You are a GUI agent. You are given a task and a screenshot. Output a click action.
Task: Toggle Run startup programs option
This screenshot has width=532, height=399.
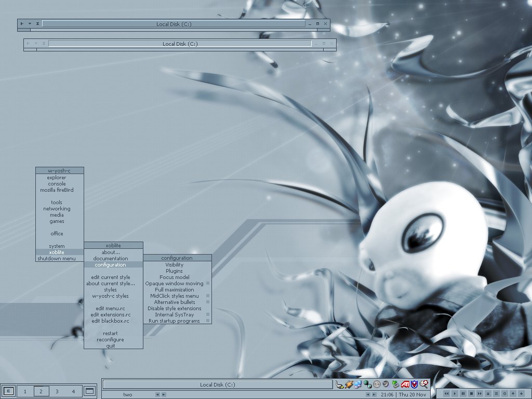point(177,321)
